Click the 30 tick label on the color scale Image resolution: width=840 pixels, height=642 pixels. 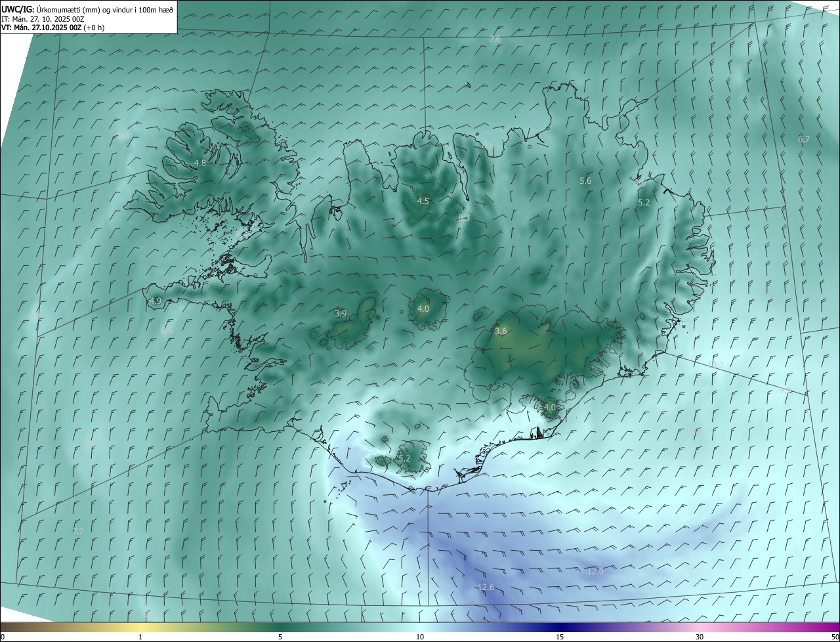tap(700, 637)
